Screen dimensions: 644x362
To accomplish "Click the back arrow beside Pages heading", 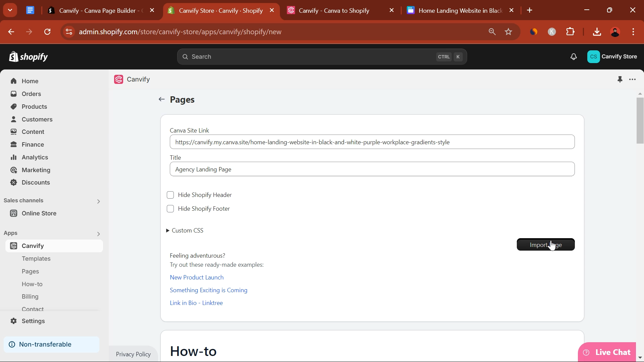I will click(161, 99).
